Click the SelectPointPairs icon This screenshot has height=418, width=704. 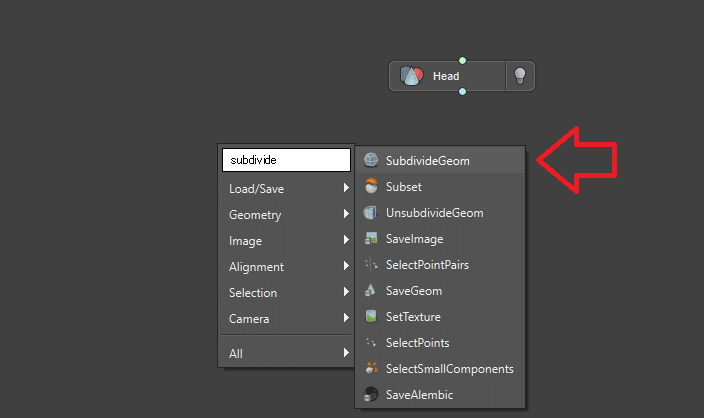pos(371,265)
